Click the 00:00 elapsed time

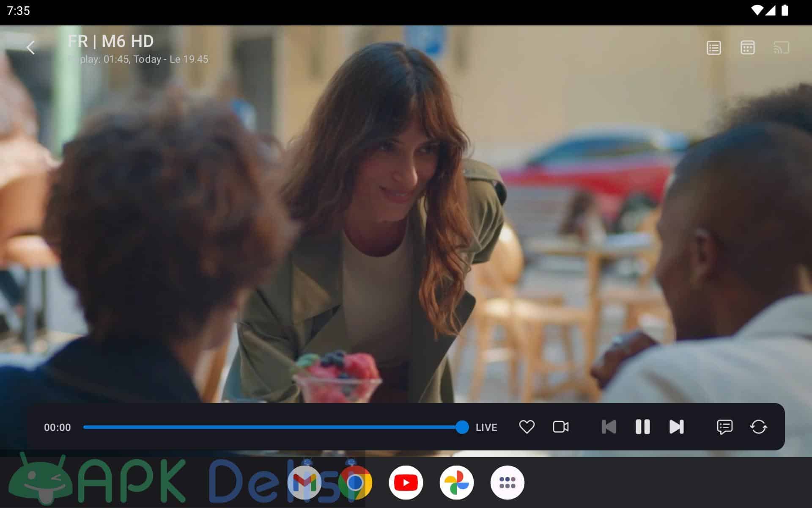58,428
